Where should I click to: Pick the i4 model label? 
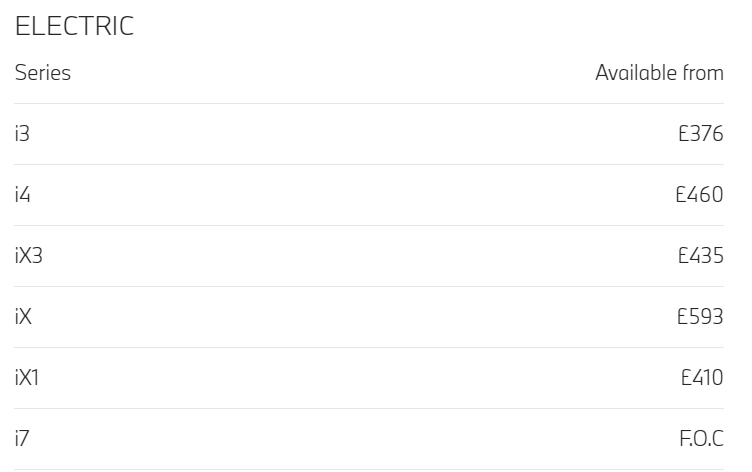pos(23,195)
